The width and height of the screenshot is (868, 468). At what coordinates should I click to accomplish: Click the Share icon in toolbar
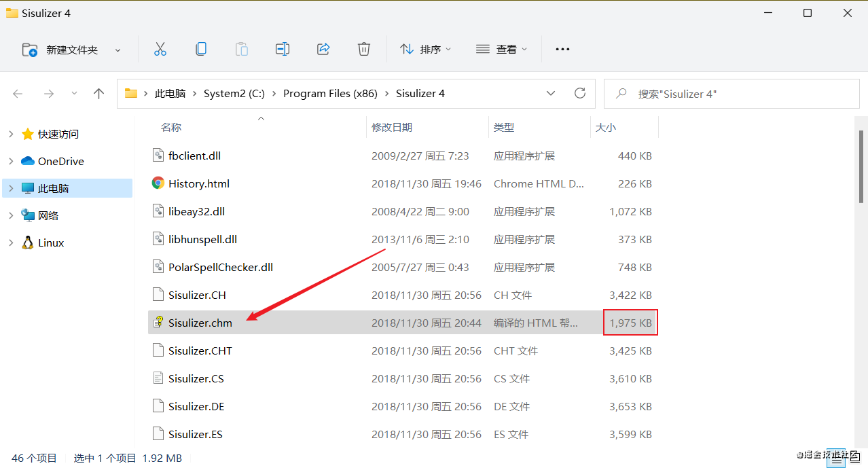tap(323, 49)
